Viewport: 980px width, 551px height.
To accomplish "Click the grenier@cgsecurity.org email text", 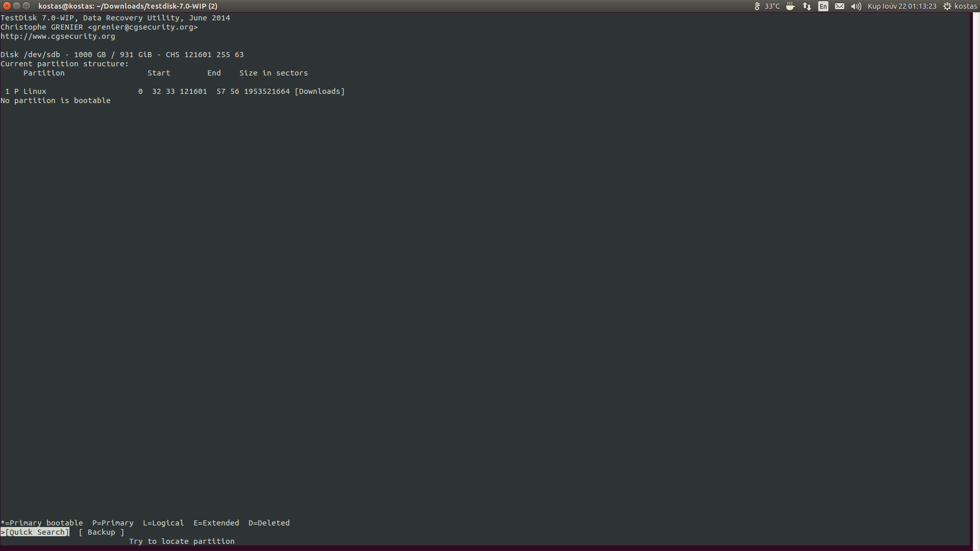I will click(x=142, y=27).
